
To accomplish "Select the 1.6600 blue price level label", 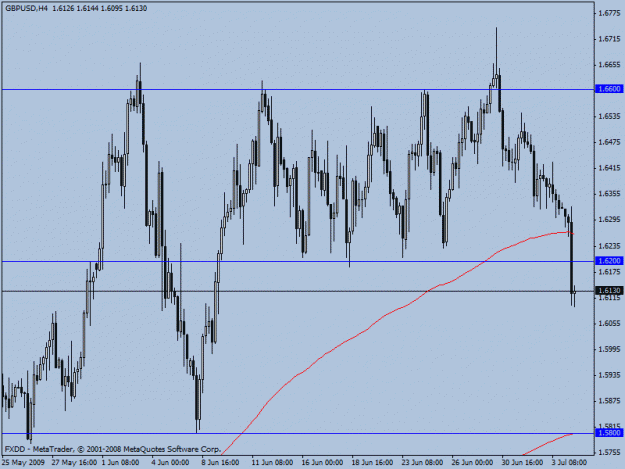I will (609, 89).
